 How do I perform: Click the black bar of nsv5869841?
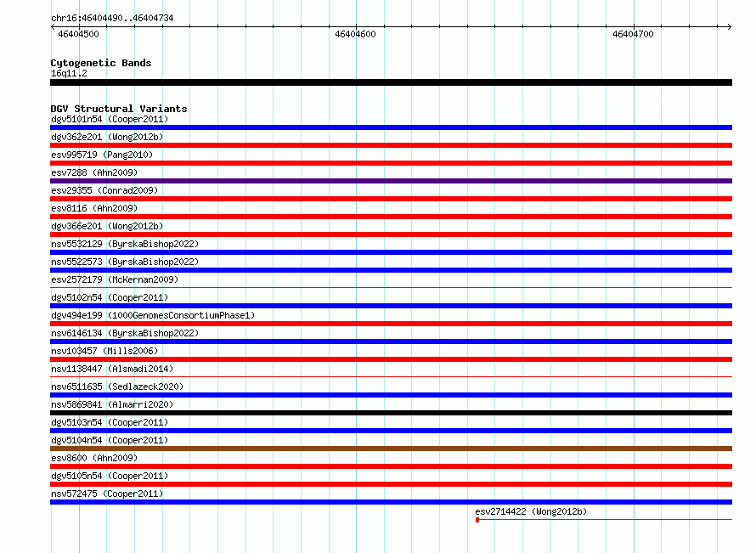tap(391, 413)
